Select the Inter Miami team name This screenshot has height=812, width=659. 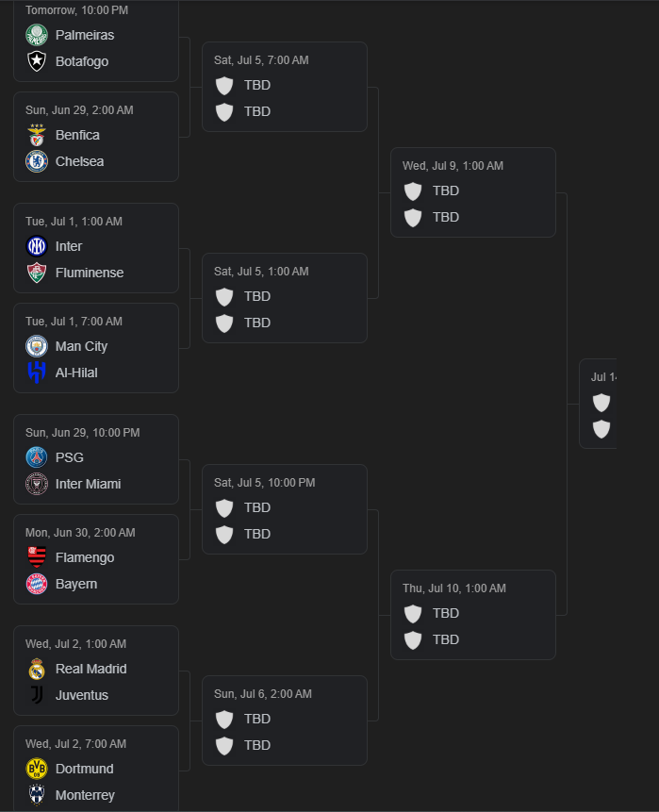tap(88, 484)
